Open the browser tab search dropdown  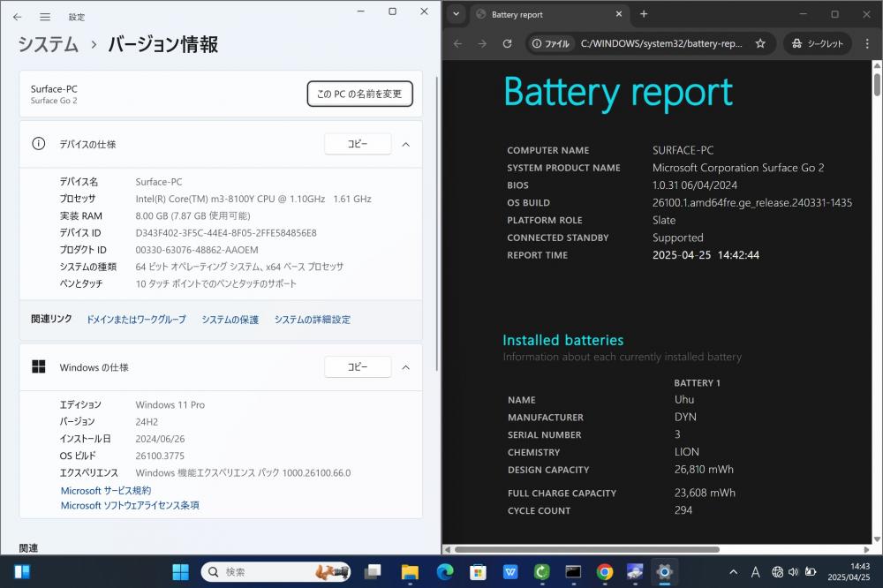457,14
